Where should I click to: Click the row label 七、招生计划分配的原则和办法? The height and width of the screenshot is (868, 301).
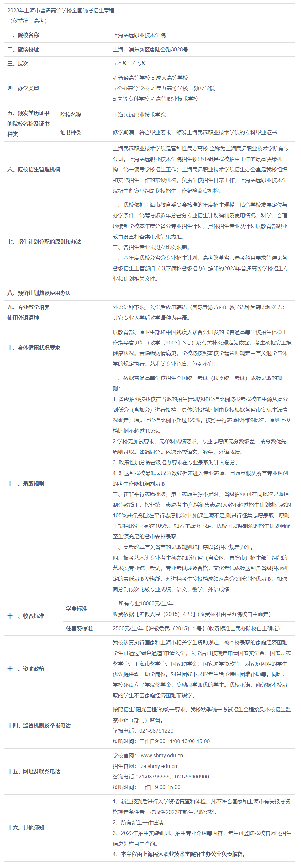[44, 241]
